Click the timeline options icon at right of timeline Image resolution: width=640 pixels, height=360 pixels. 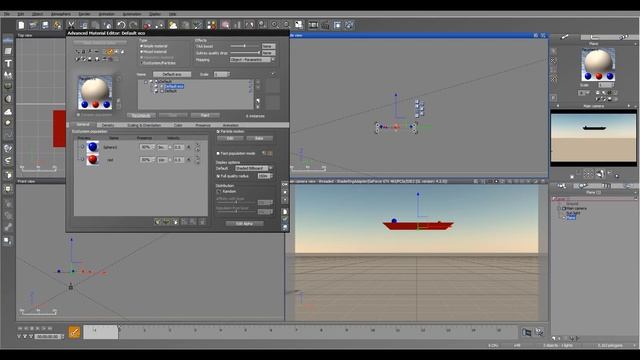[539, 332]
